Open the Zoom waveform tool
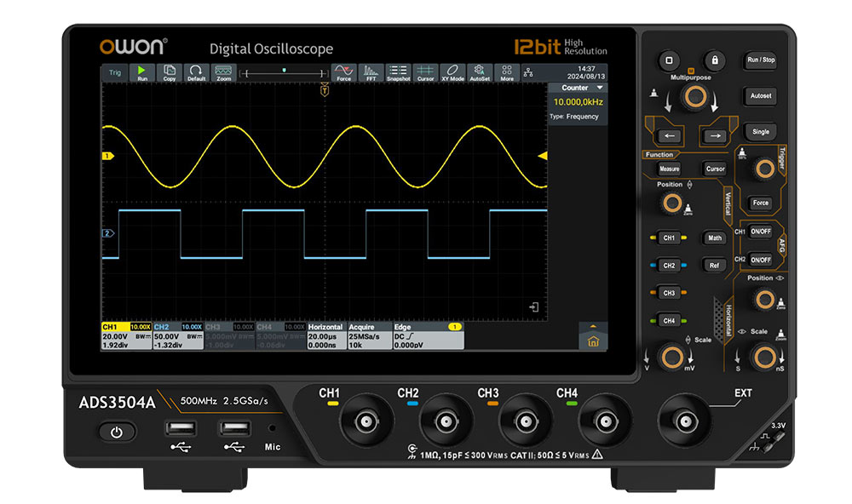Screen dimensions: 852x504 [x=223, y=72]
